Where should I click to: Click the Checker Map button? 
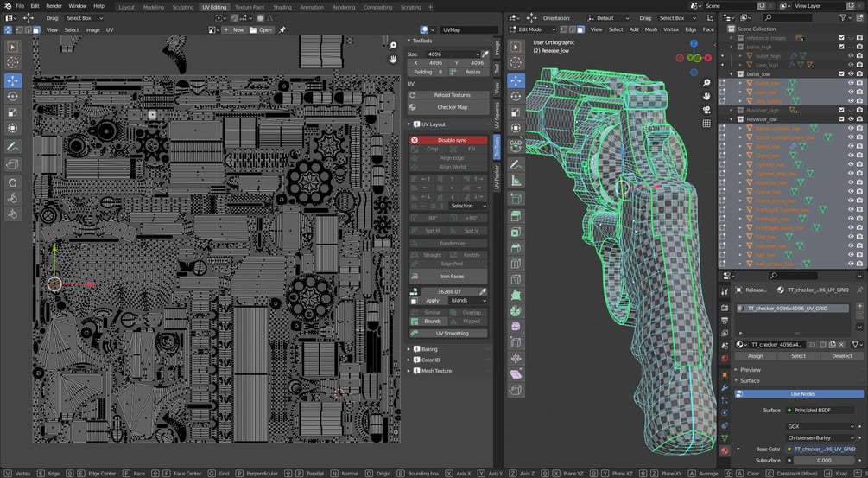pyautogui.click(x=452, y=107)
